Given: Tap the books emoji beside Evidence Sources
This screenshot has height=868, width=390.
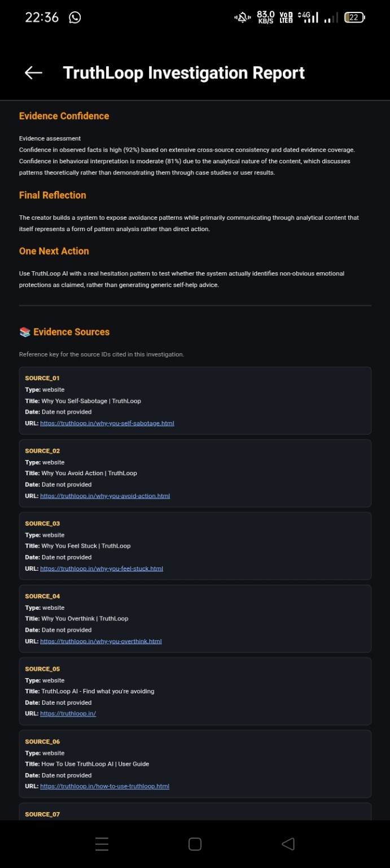Looking at the screenshot, I should pyautogui.click(x=25, y=332).
